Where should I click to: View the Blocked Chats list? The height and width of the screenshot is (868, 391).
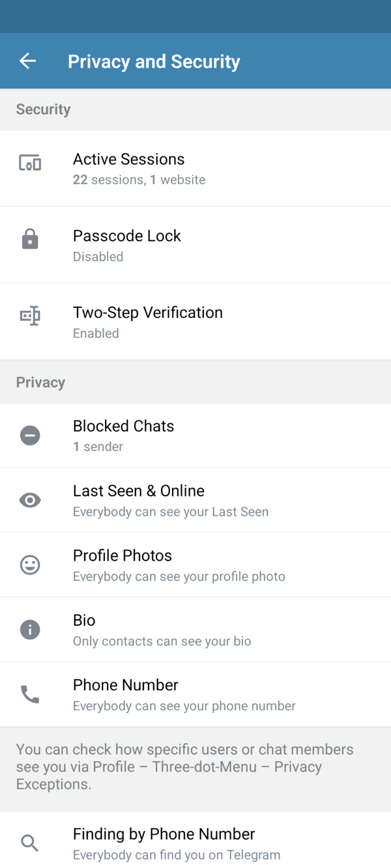coord(195,435)
